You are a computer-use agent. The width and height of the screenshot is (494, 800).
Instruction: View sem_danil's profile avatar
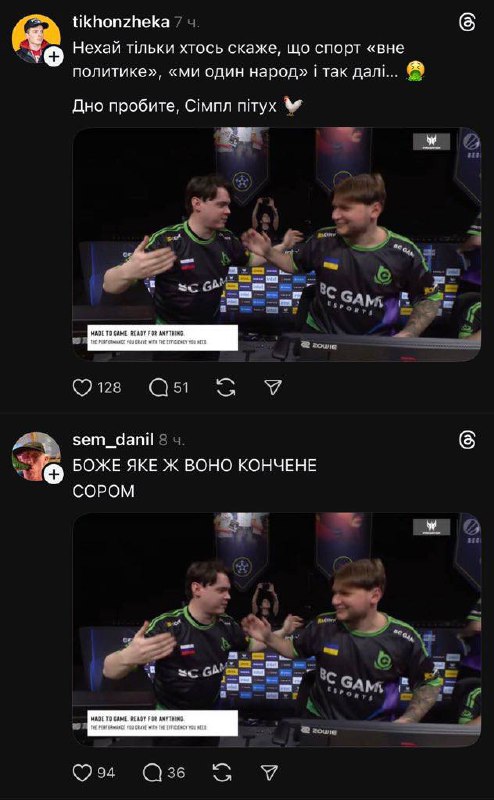click(x=36, y=456)
